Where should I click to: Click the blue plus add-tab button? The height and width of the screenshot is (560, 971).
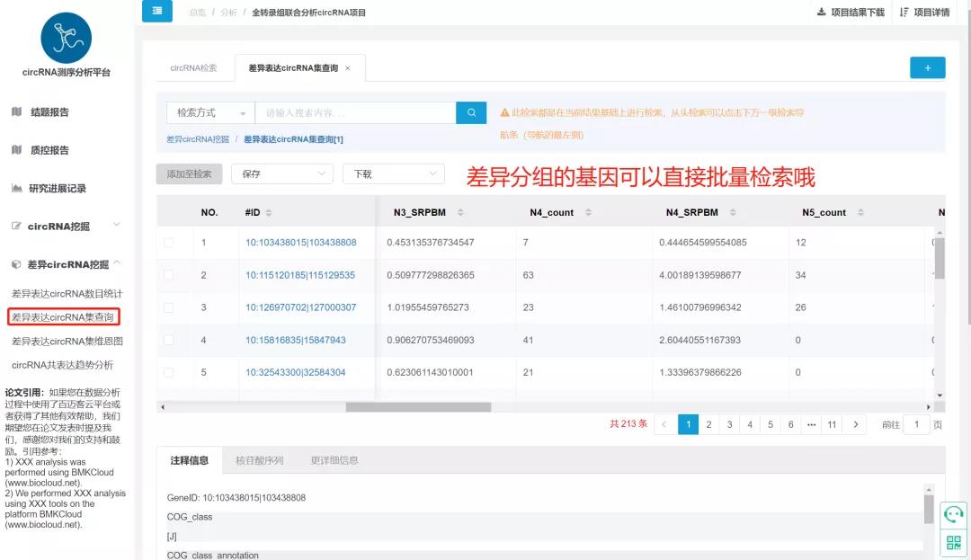[x=927, y=67]
